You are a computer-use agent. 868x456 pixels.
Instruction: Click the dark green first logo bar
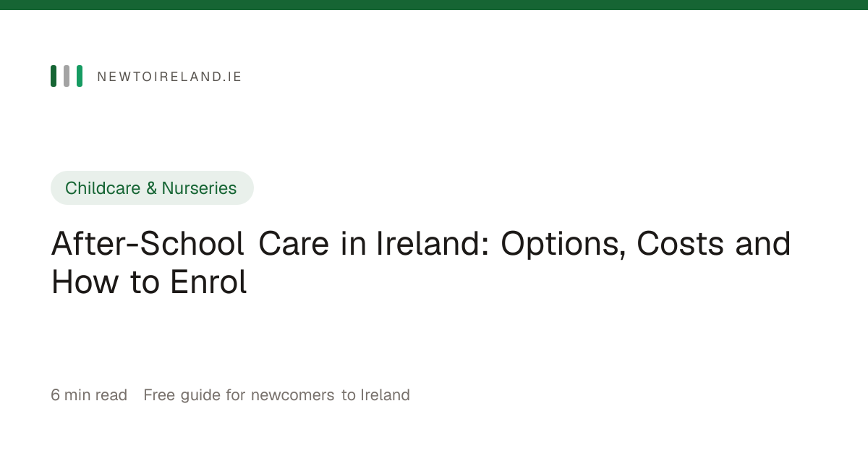pos(54,76)
